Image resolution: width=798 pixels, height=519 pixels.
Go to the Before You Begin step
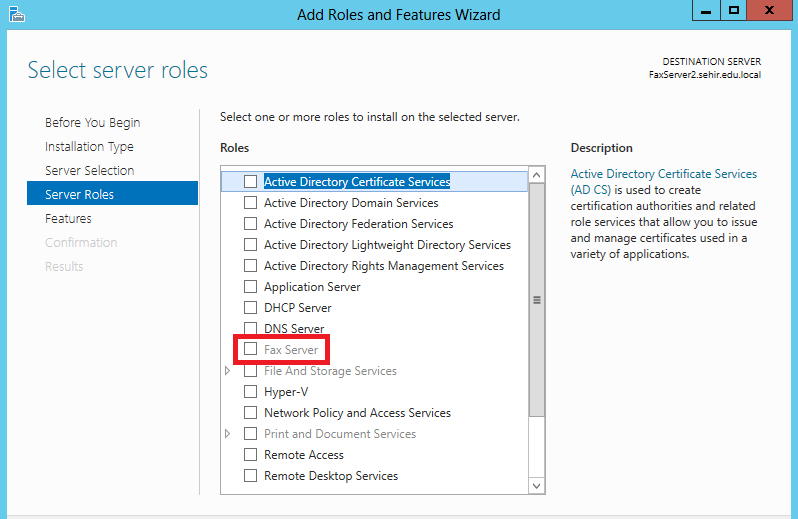pos(92,123)
